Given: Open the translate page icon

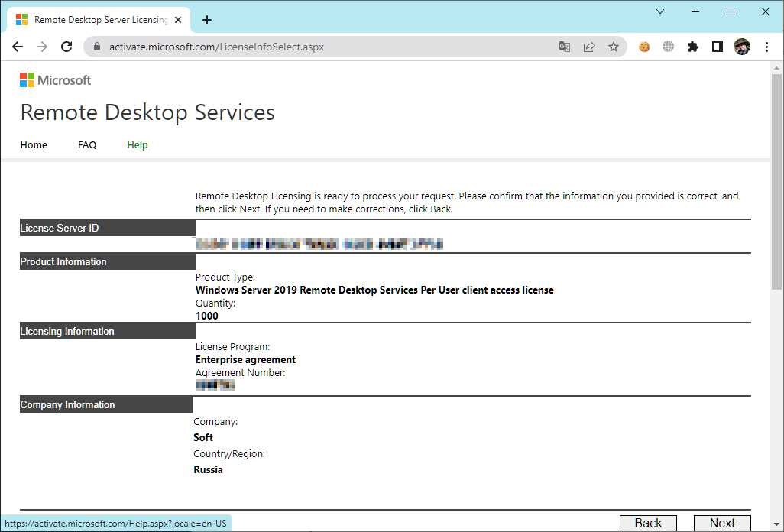Looking at the screenshot, I should click(x=565, y=47).
